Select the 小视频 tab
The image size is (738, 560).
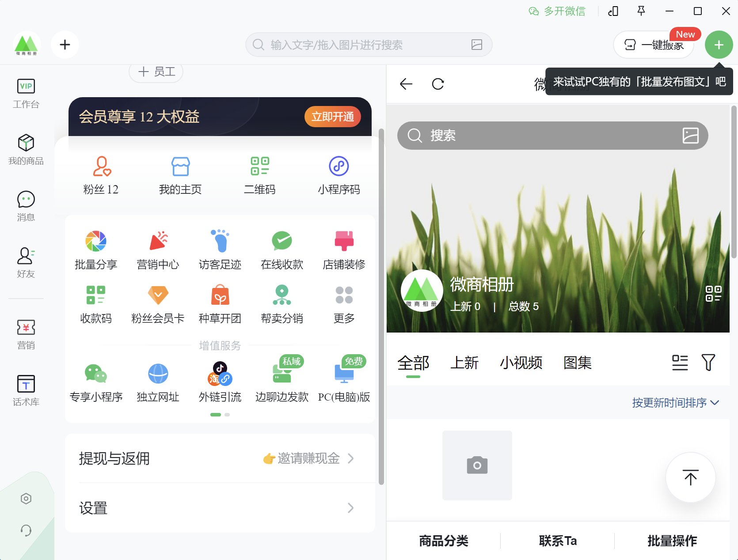pyautogui.click(x=521, y=363)
